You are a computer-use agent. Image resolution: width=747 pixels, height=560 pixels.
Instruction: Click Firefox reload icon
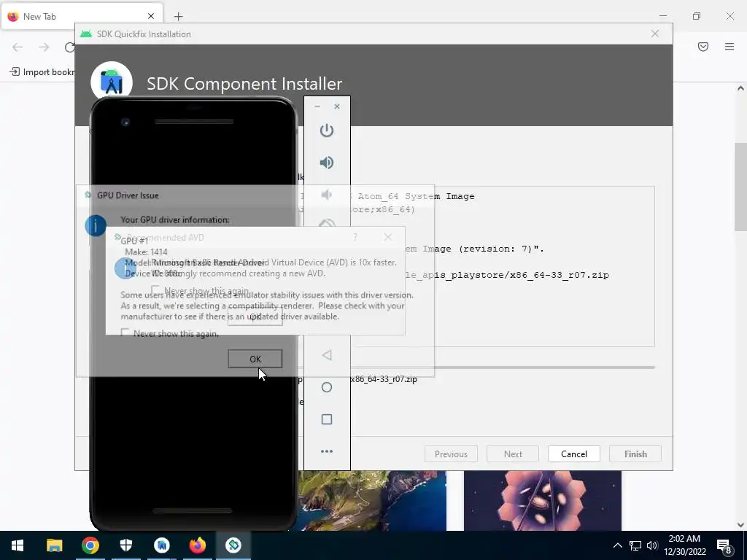(x=69, y=47)
